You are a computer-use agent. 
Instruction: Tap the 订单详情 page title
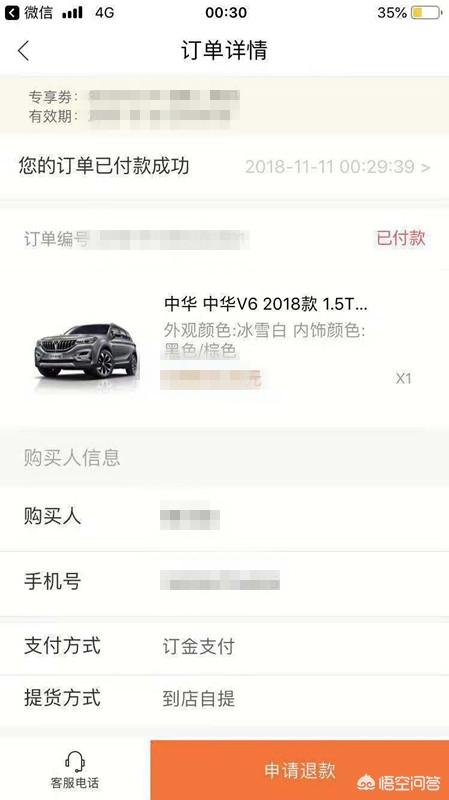[x=224, y=51]
